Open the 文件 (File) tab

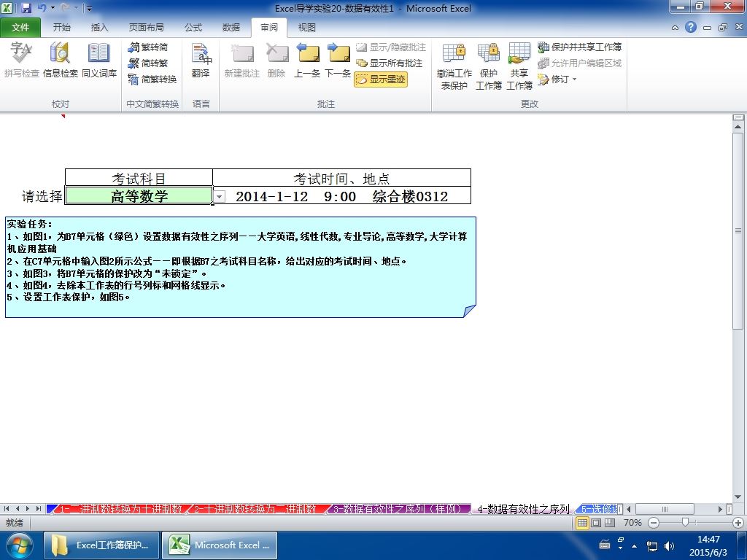pos(20,28)
